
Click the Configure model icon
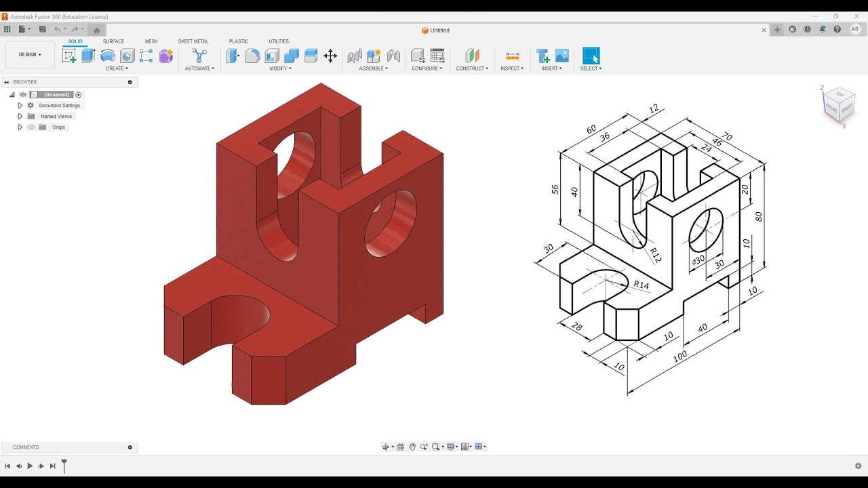(418, 56)
